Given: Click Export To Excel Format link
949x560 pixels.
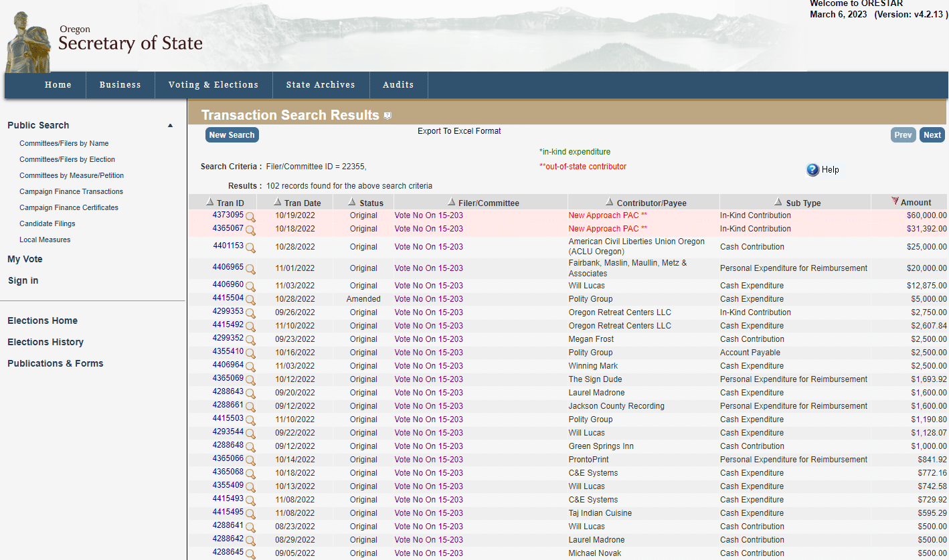Looking at the screenshot, I should pyautogui.click(x=459, y=131).
